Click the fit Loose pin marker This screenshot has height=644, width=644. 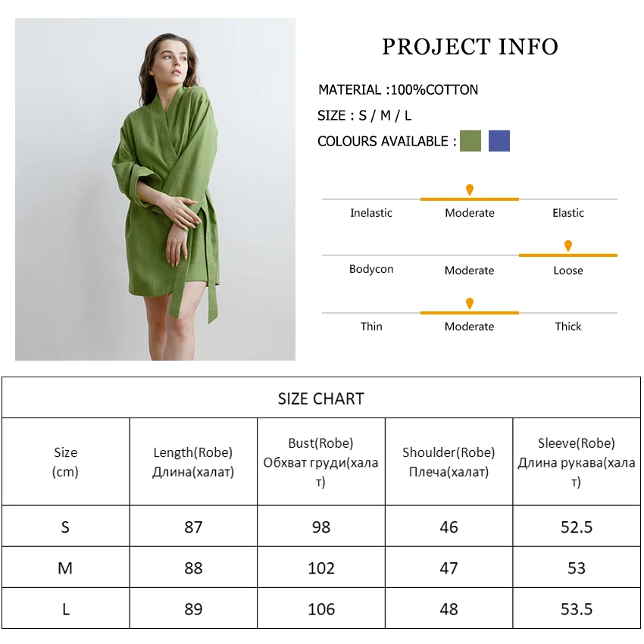coord(568,245)
